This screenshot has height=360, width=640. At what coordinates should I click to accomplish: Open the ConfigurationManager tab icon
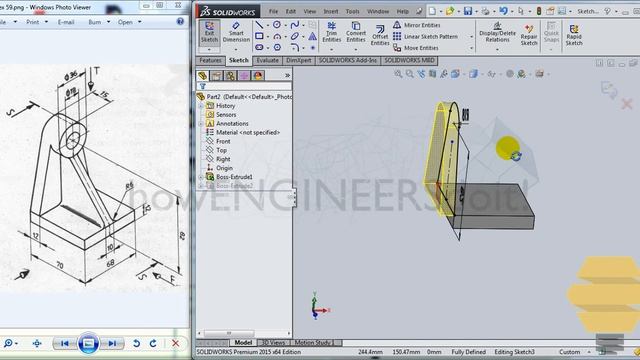tap(230, 76)
